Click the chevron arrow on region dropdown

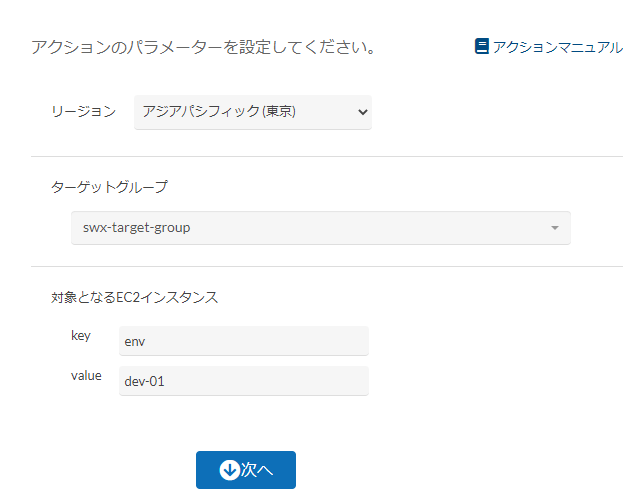(362, 112)
